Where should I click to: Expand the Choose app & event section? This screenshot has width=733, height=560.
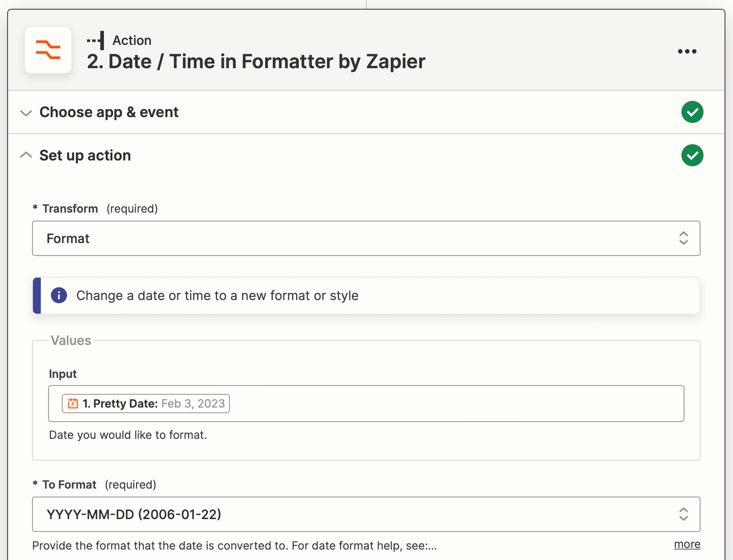pos(26,113)
